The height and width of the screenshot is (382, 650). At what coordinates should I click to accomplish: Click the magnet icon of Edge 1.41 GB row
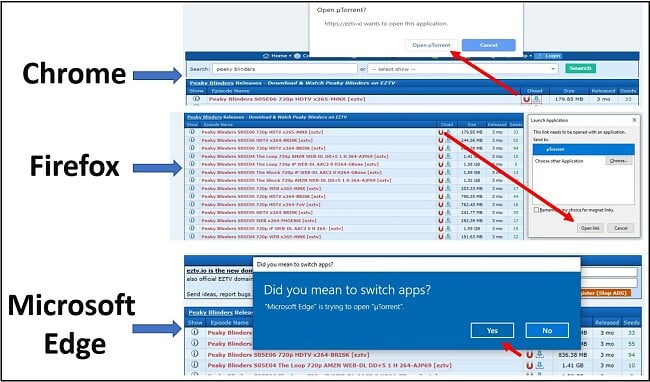[x=529, y=366]
